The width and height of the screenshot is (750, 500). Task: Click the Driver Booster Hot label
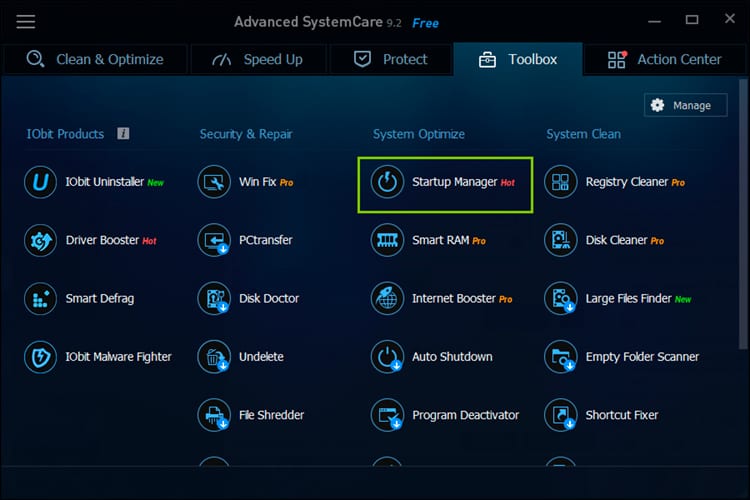(111, 240)
